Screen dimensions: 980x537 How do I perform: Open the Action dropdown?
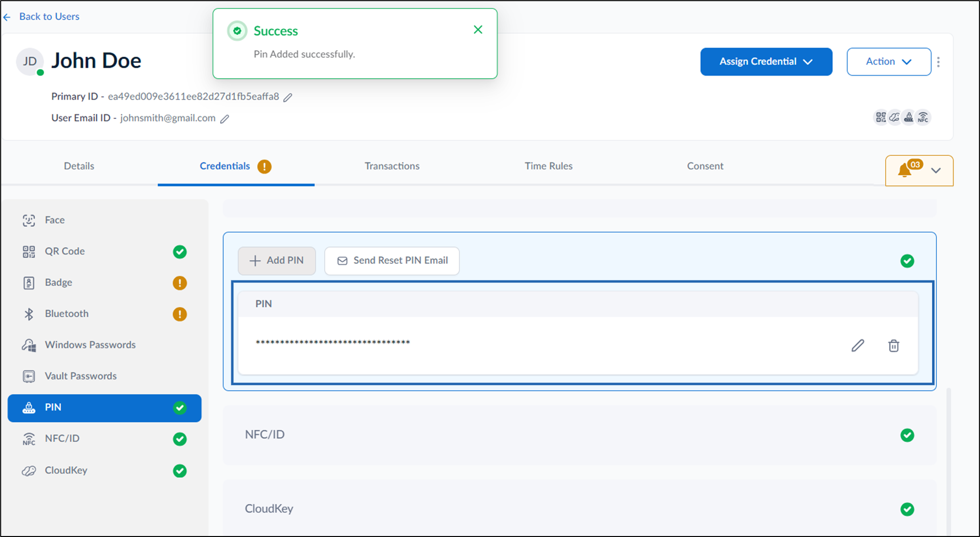click(x=889, y=62)
